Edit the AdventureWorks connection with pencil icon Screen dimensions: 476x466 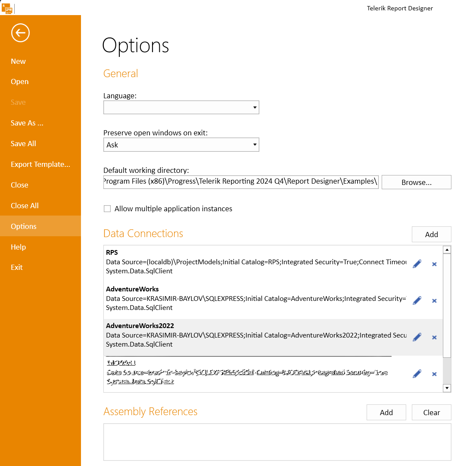417,300
